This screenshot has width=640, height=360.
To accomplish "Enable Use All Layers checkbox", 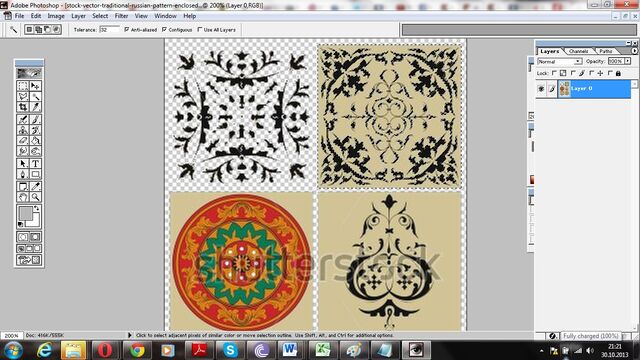I will point(200,29).
